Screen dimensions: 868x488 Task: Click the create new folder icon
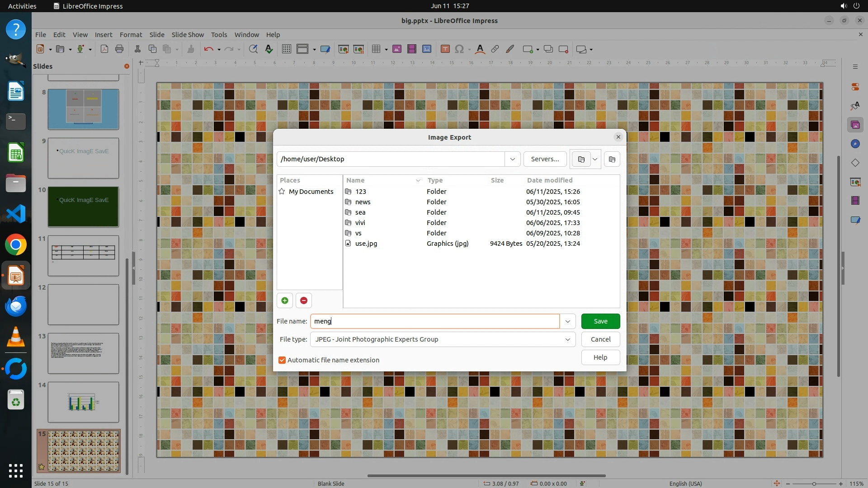coord(612,159)
